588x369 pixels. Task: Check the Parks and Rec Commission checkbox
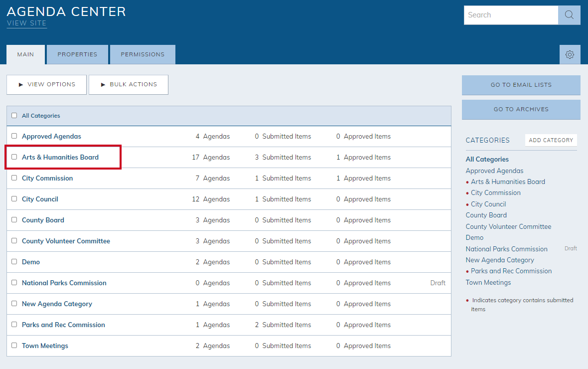pyautogui.click(x=14, y=324)
